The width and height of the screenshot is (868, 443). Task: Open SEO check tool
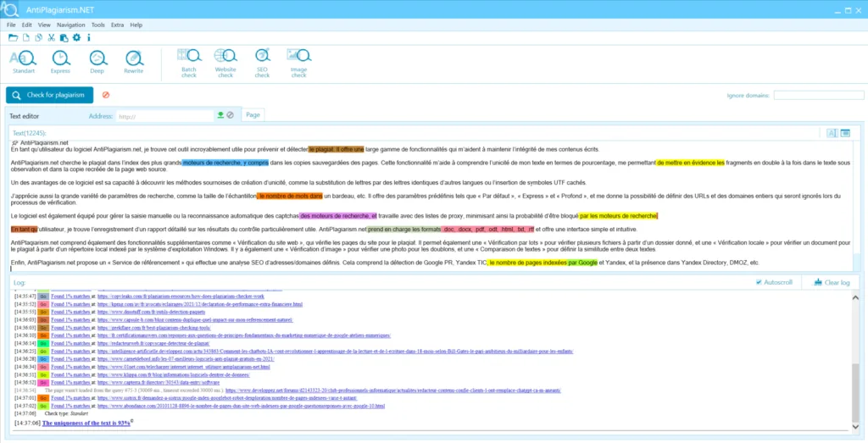coord(263,63)
